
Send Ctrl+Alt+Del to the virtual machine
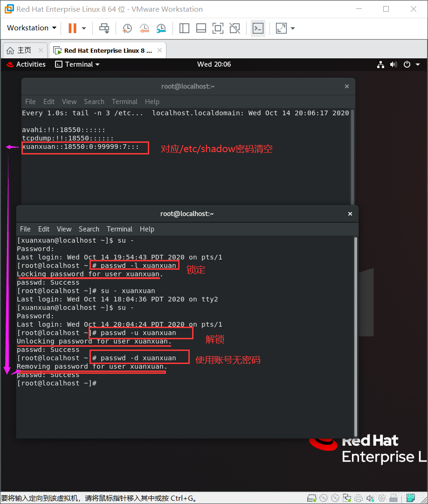pos(104,28)
